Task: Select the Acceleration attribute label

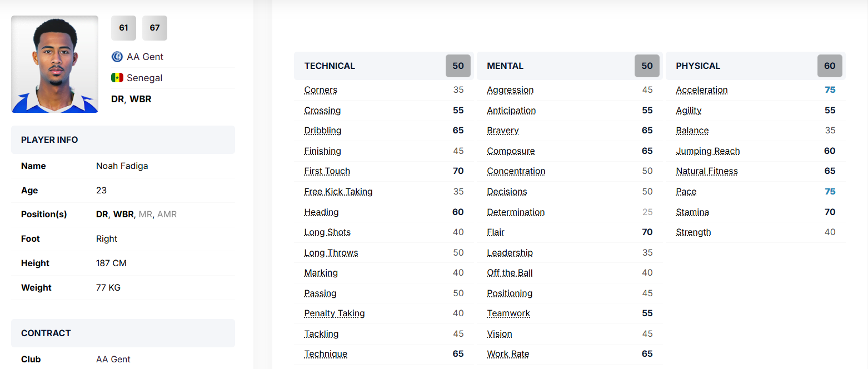Action: point(701,90)
